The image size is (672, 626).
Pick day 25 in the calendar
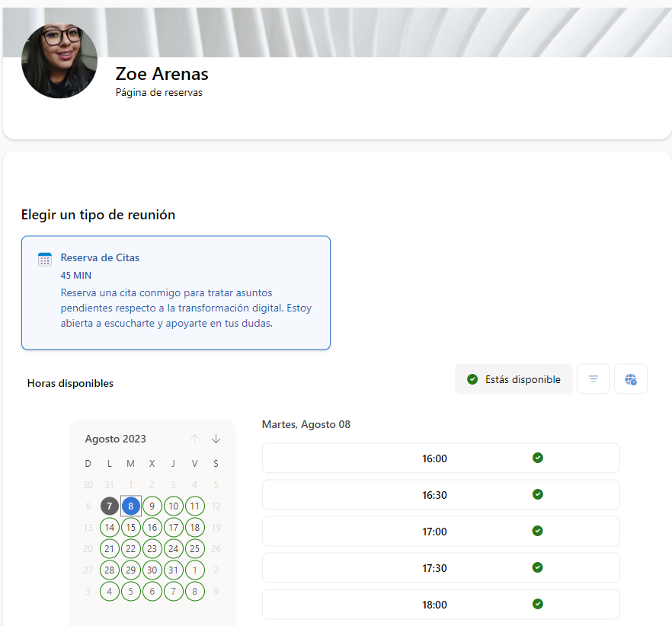click(194, 548)
